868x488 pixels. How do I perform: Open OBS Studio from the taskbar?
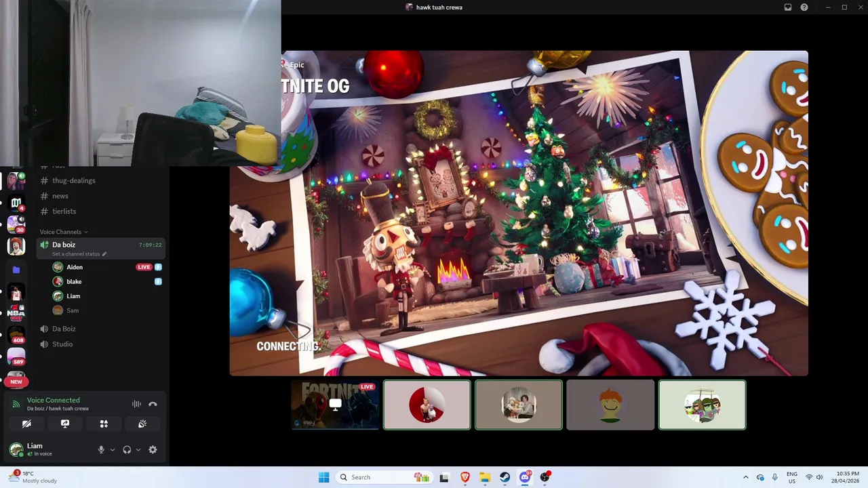545,477
